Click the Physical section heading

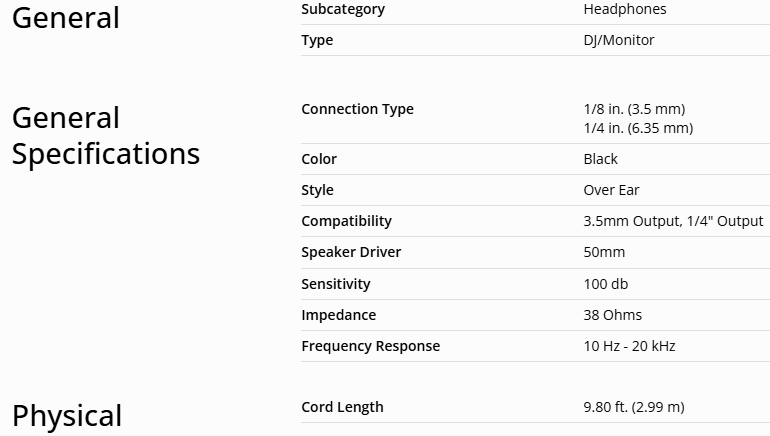[66, 415]
